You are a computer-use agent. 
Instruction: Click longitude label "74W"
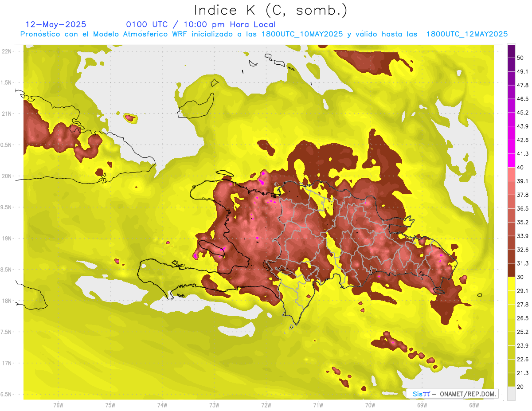[162, 405]
